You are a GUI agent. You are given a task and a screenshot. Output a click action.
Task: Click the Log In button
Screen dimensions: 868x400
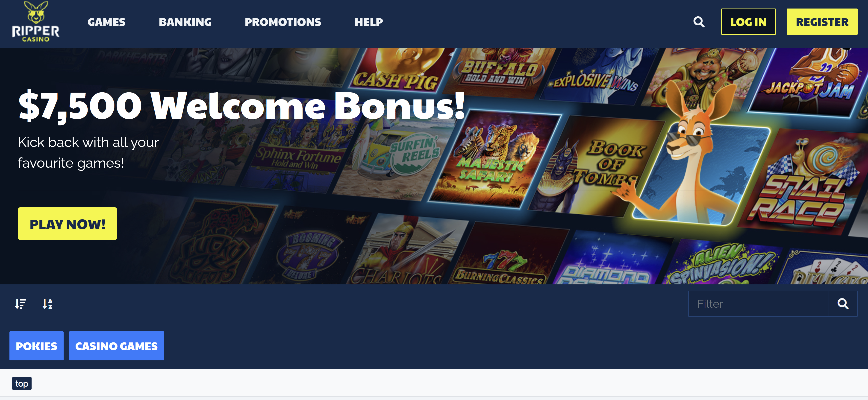point(748,22)
